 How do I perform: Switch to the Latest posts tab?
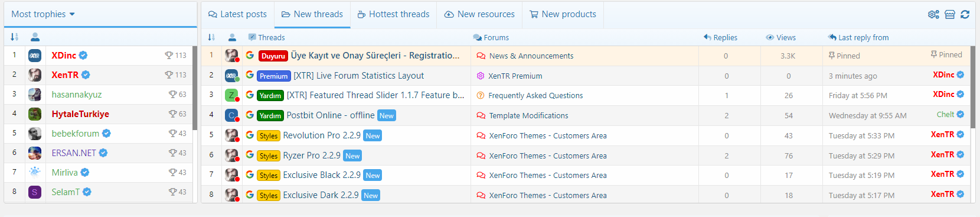click(x=237, y=14)
